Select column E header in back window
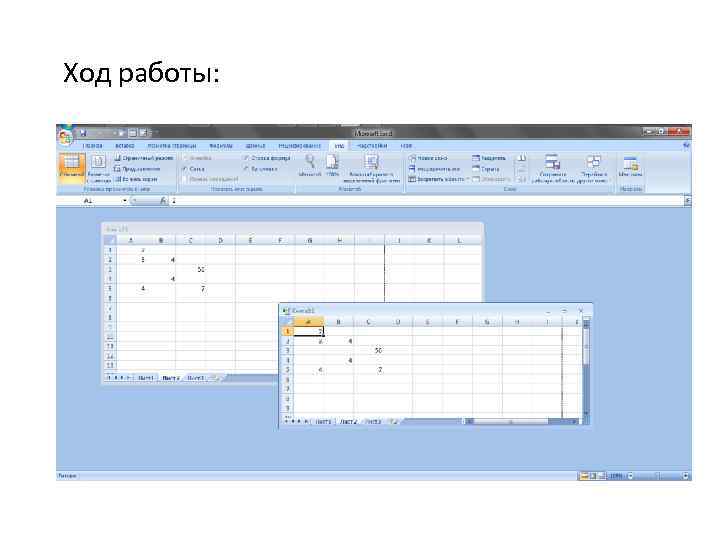Image resolution: width=720 pixels, height=540 pixels. click(250, 240)
